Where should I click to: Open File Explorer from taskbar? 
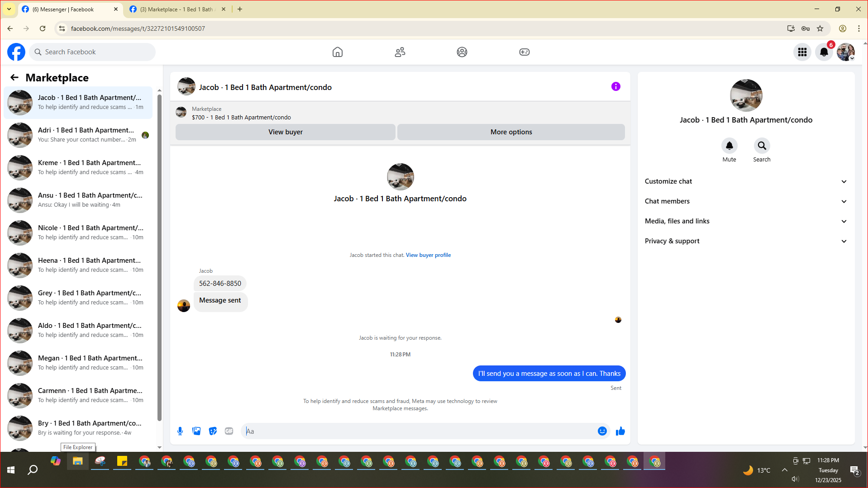78,461
